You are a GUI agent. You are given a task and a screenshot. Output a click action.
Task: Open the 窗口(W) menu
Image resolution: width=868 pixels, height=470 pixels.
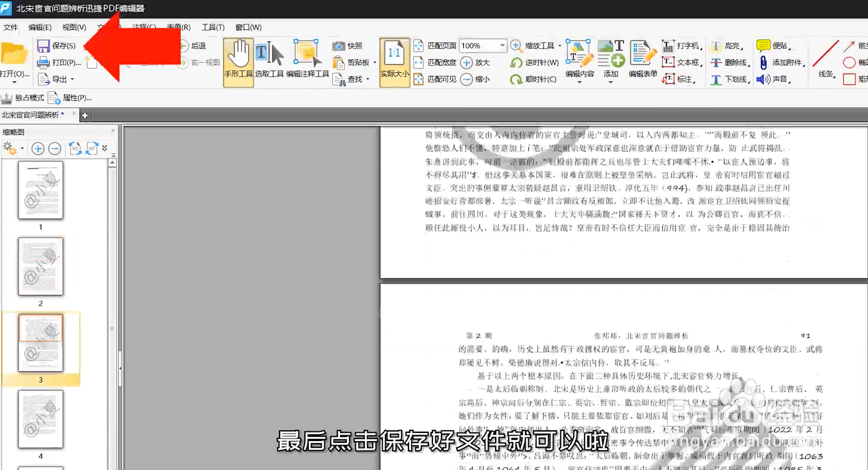(248, 27)
